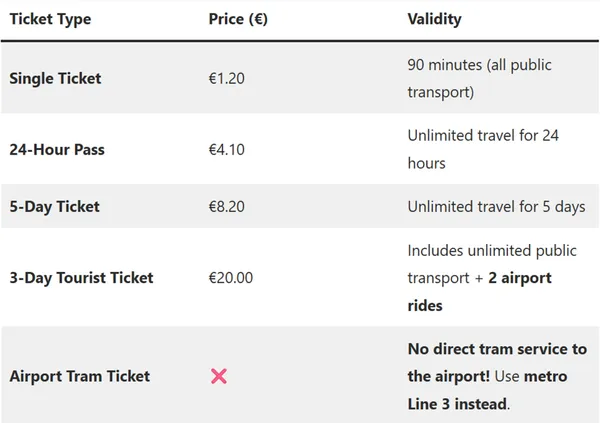Click the red X icon for Airport Tram

(x=219, y=376)
